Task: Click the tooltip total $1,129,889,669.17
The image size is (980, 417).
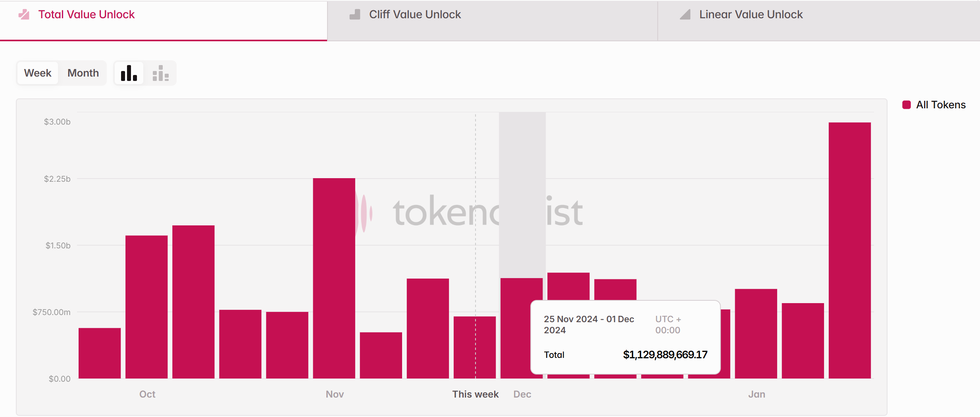Action: [x=665, y=355]
